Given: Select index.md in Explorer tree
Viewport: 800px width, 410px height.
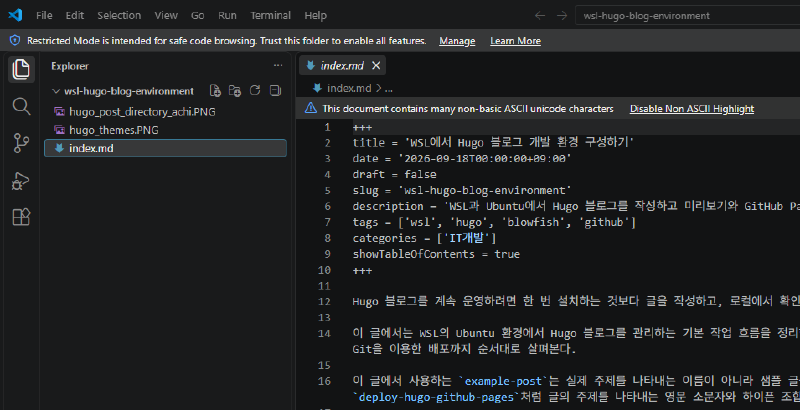Looking at the screenshot, I should coord(165,148).
